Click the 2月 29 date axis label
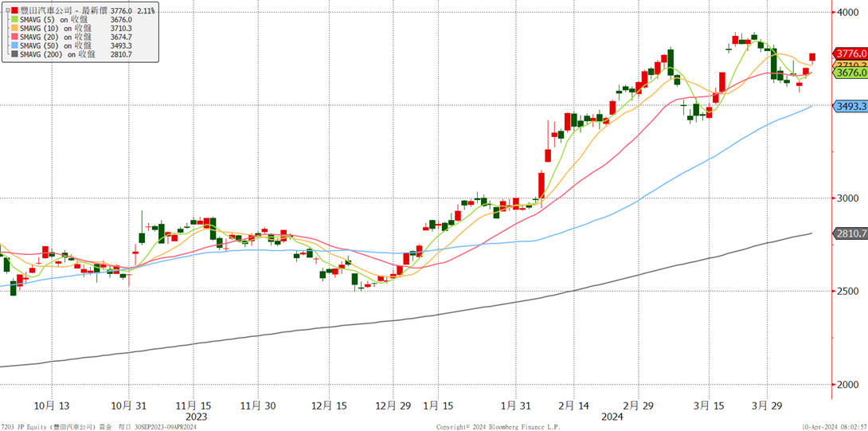The height and width of the screenshot is (431, 868). click(639, 406)
